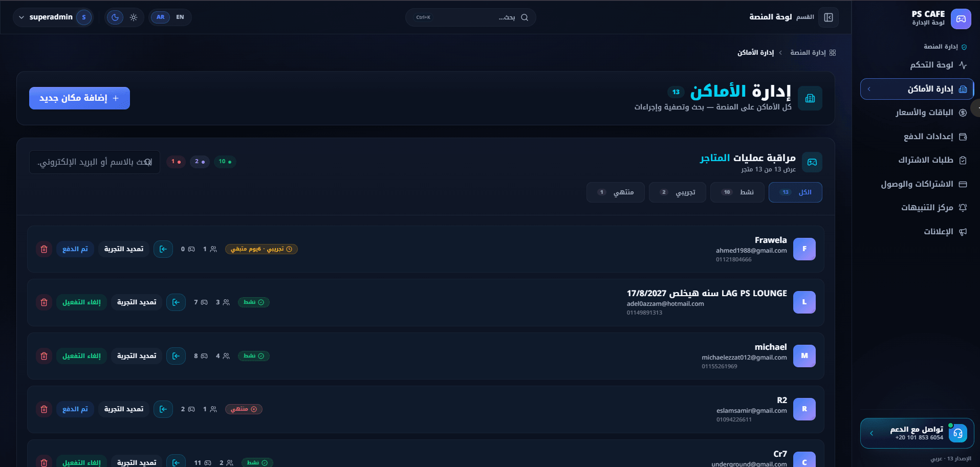Open إدارة الأماكن sidebar item
The image size is (980, 467).
click(917, 89)
